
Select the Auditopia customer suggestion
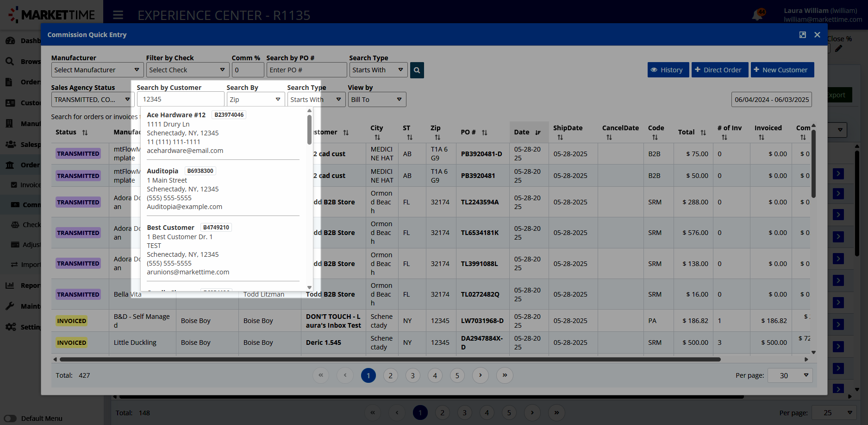click(223, 189)
